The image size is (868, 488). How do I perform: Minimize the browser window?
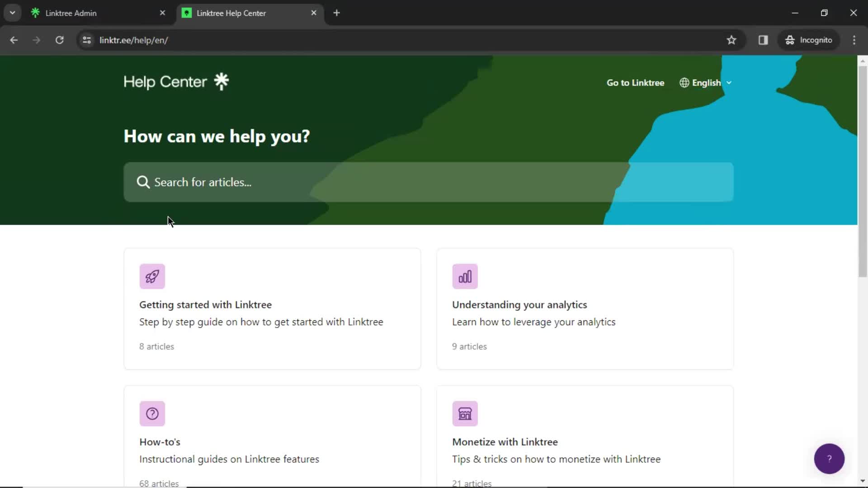click(795, 13)
